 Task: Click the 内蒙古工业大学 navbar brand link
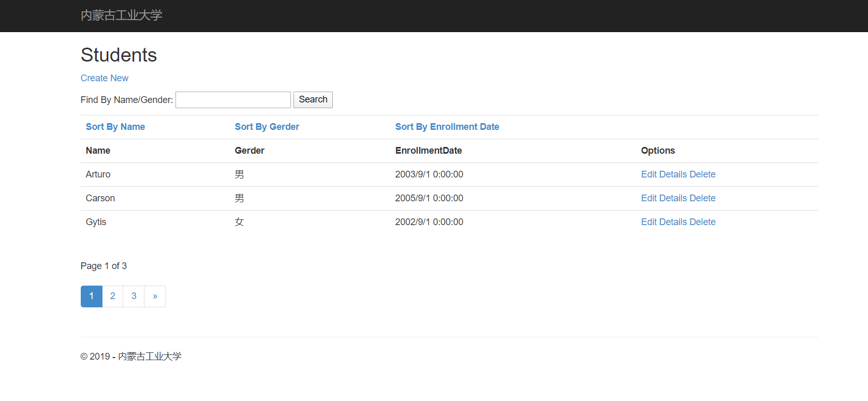click(x=121, y=16)
